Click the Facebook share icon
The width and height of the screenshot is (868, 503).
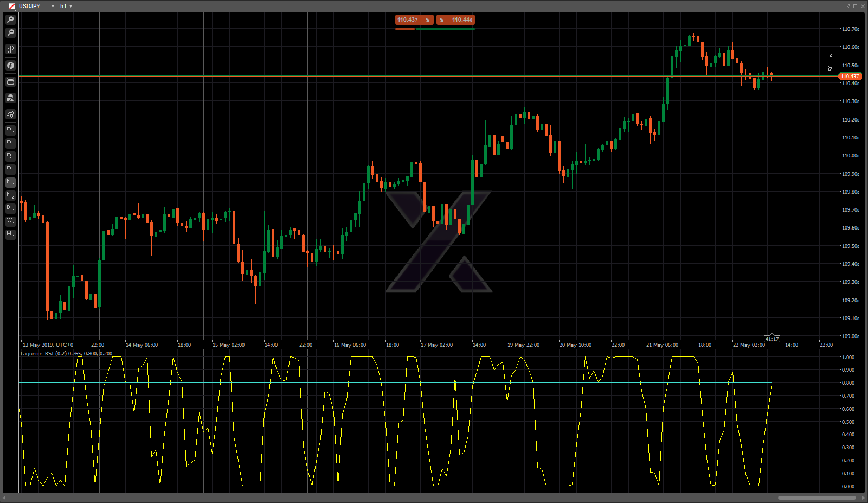tap(10, 66)
